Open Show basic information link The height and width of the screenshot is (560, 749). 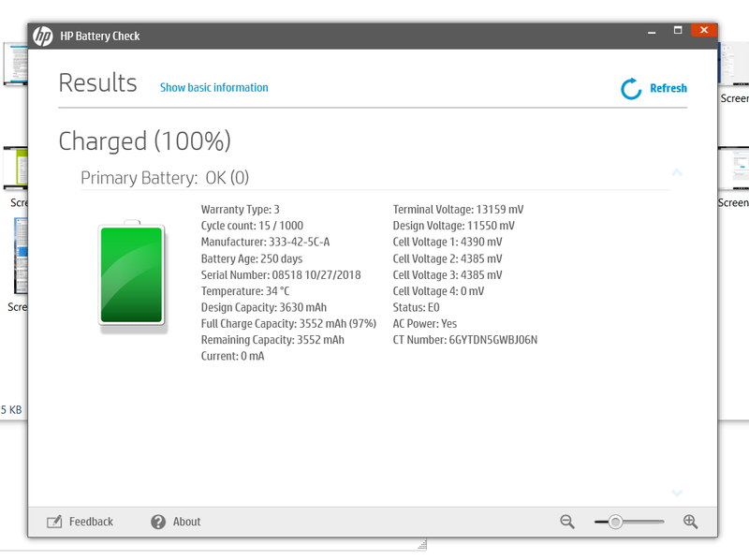pos(214,87)
